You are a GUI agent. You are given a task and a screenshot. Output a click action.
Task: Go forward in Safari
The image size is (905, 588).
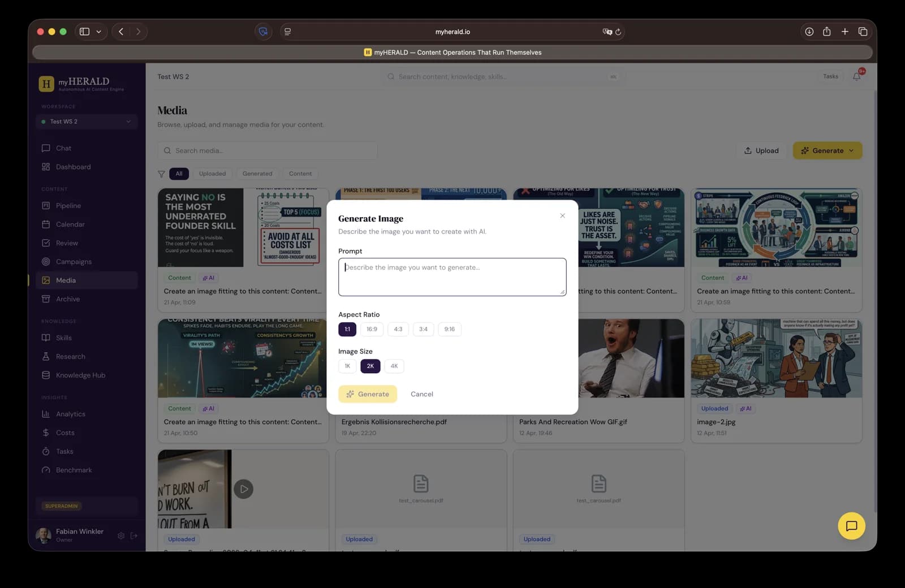click(138, 32)
